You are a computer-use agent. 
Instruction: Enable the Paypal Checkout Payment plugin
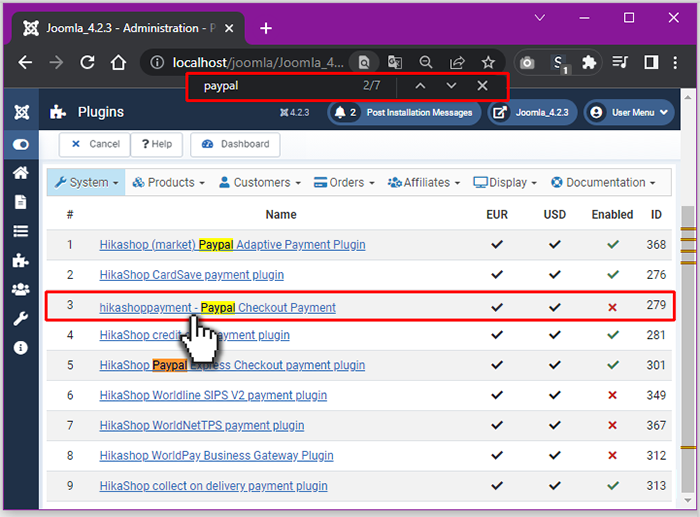pyautogui.click(x=612, y=307)
